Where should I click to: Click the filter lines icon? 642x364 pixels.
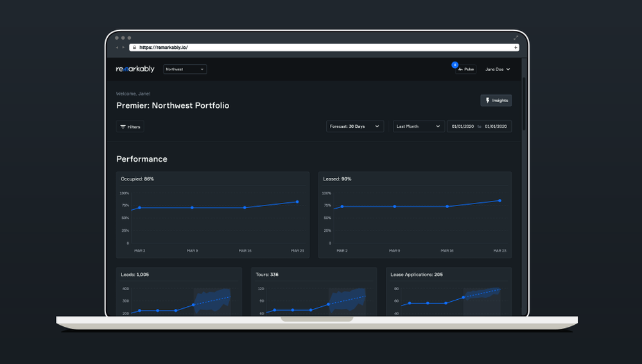123,127
